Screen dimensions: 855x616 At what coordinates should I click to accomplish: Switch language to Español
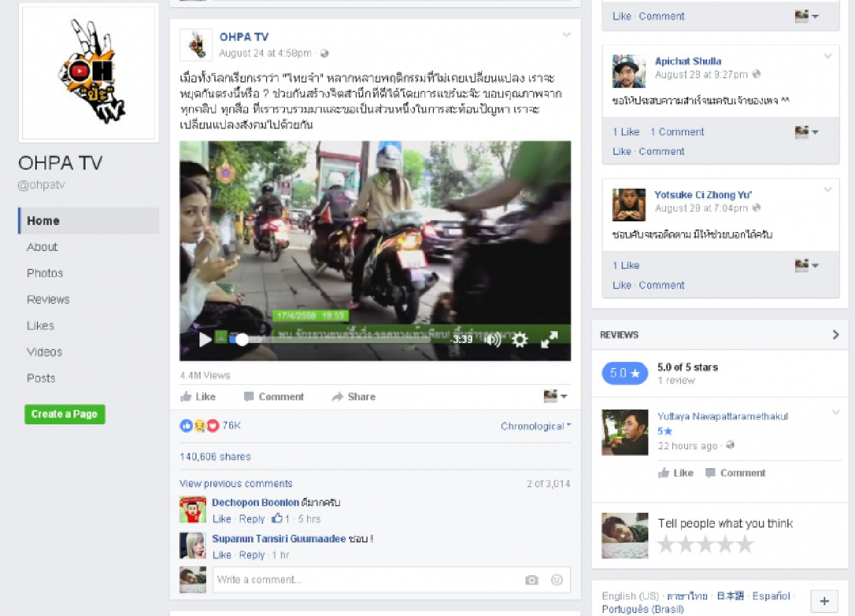click(x=771, y=596)
